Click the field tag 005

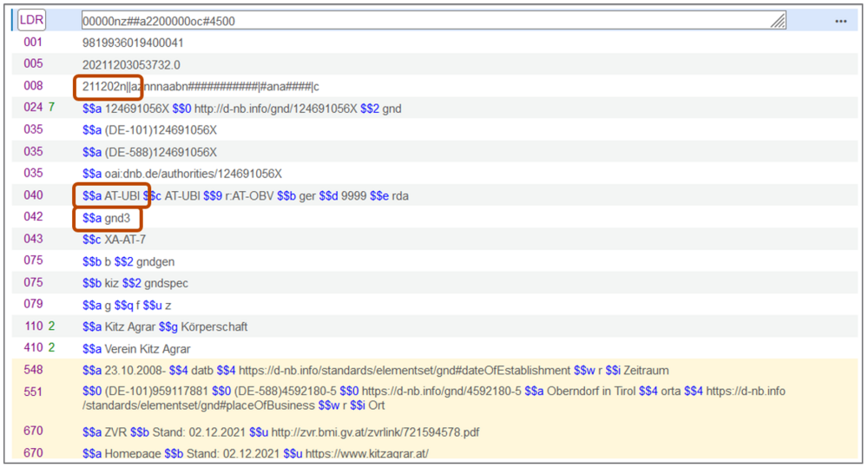[33, 63]
